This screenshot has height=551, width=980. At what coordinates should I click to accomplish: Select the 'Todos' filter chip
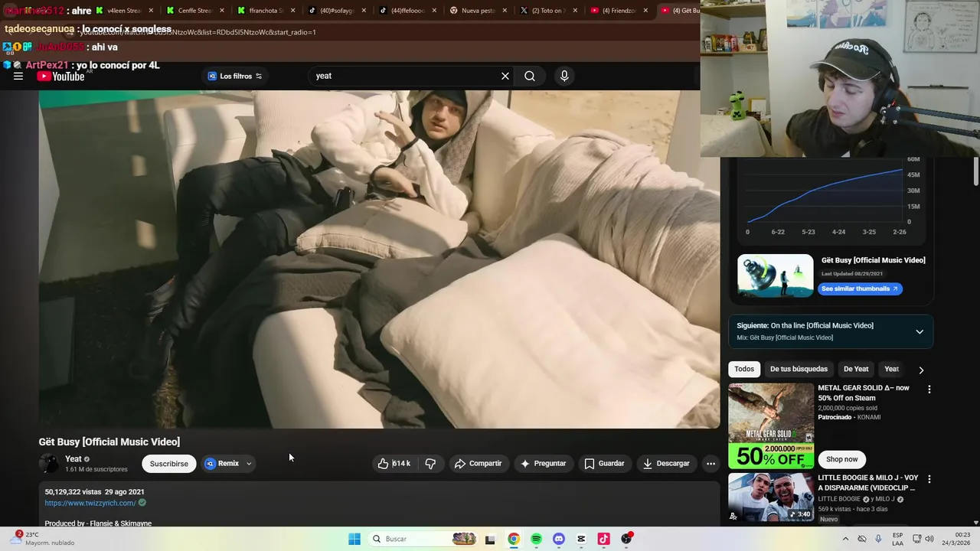pos(744,369)
